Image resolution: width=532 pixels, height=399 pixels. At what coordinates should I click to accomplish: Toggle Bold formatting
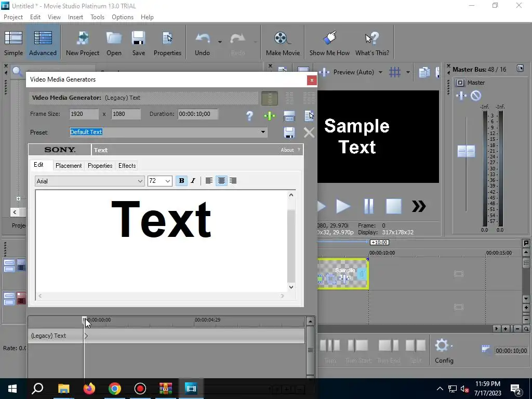click(181, 181)
